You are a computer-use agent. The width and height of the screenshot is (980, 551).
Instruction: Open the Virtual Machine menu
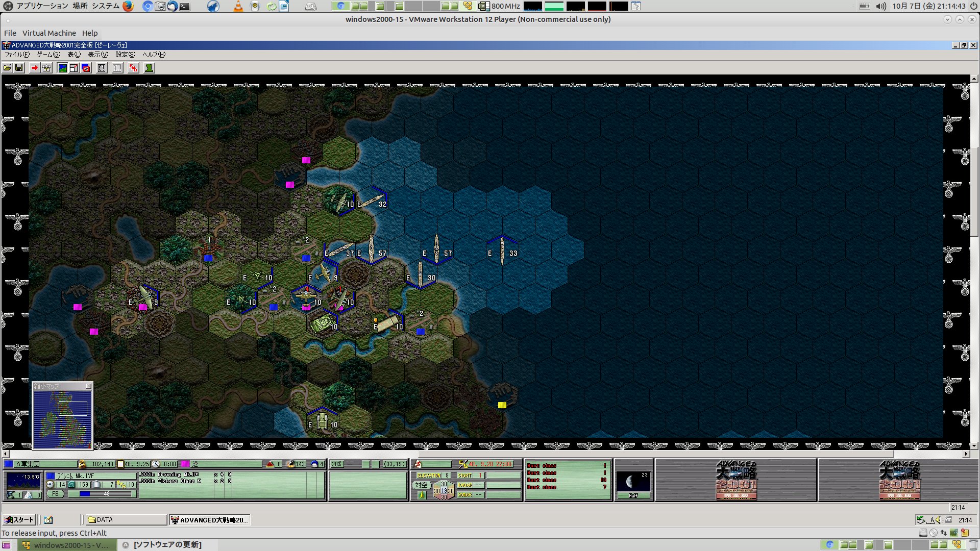pos(49,33)
